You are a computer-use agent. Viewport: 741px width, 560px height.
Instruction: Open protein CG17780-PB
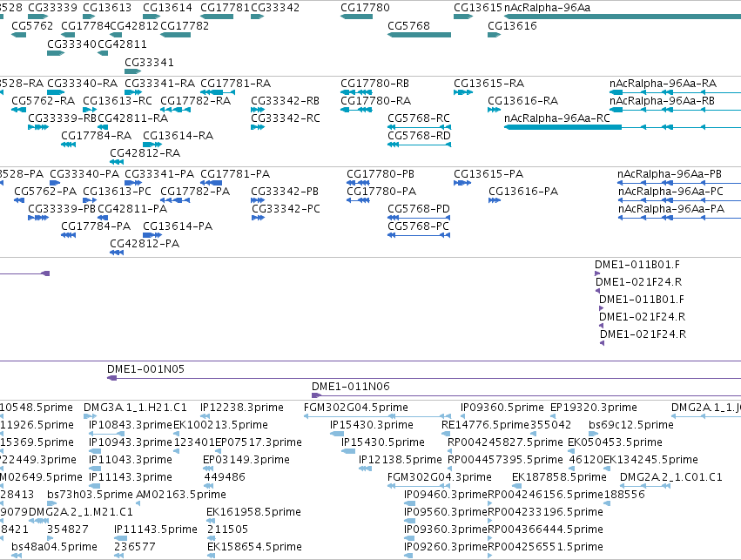click(381, 174)
